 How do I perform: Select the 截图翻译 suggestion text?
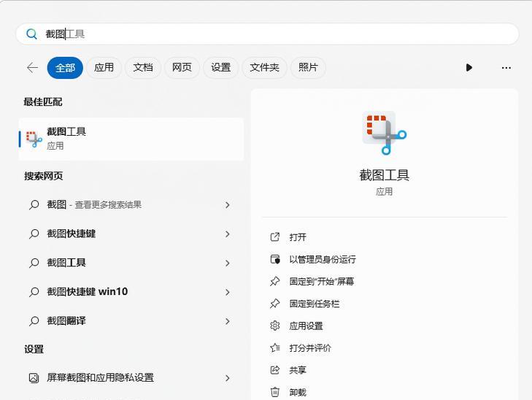(x=66, y=321)
